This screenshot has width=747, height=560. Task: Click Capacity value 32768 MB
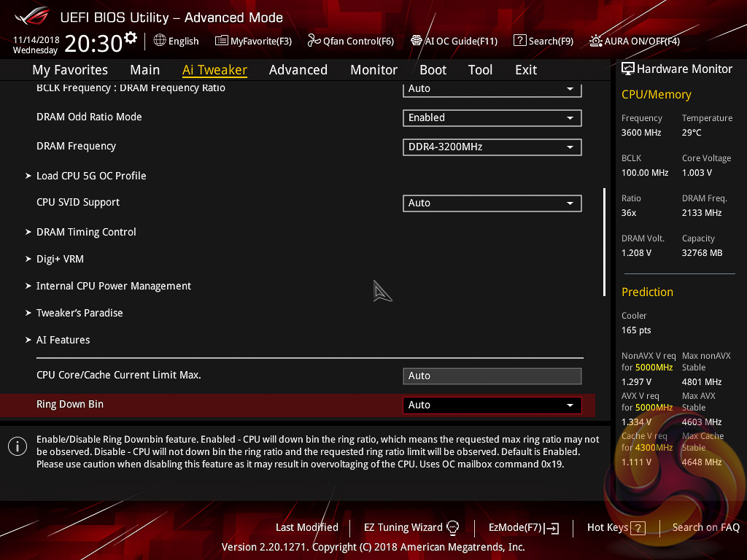tap(702, 253)
